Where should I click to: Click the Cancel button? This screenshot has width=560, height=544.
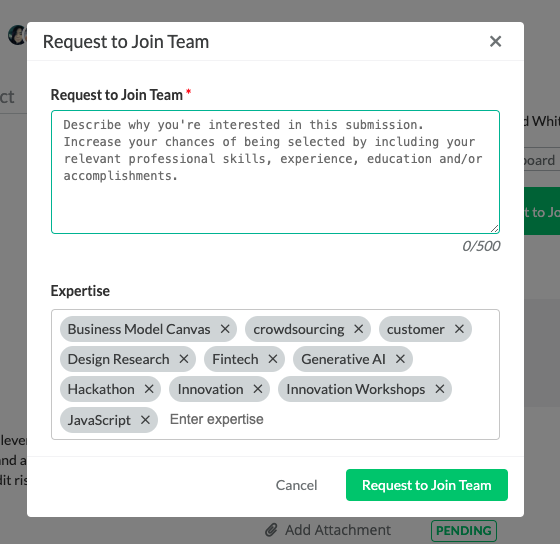tap(296, 485)
